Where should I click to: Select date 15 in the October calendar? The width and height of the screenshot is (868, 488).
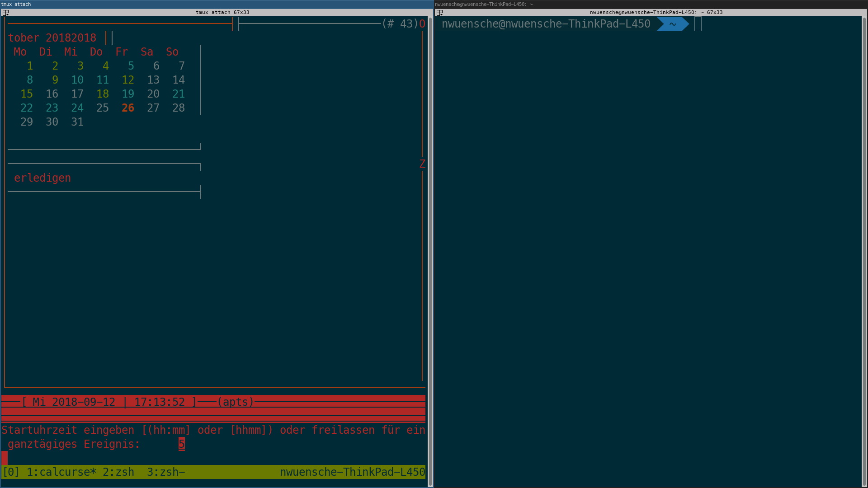pos(26,94)
